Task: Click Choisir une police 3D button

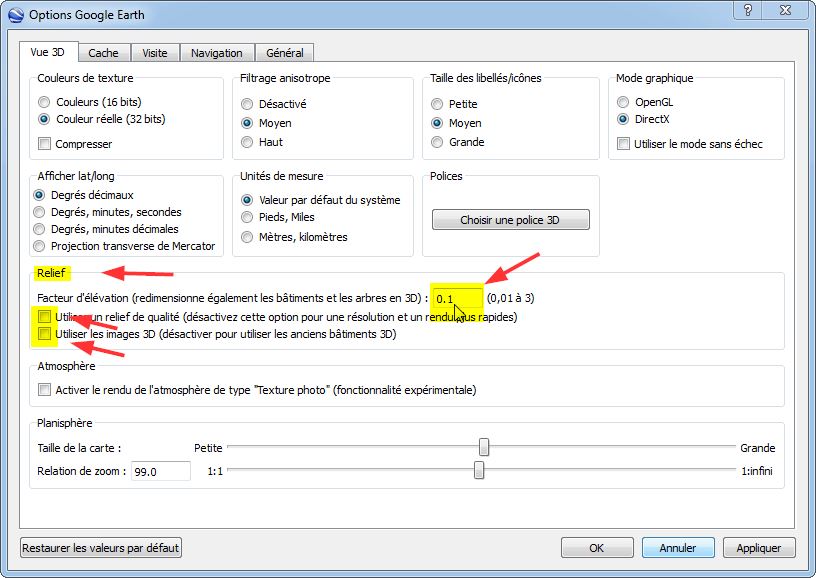Action: 511,220
